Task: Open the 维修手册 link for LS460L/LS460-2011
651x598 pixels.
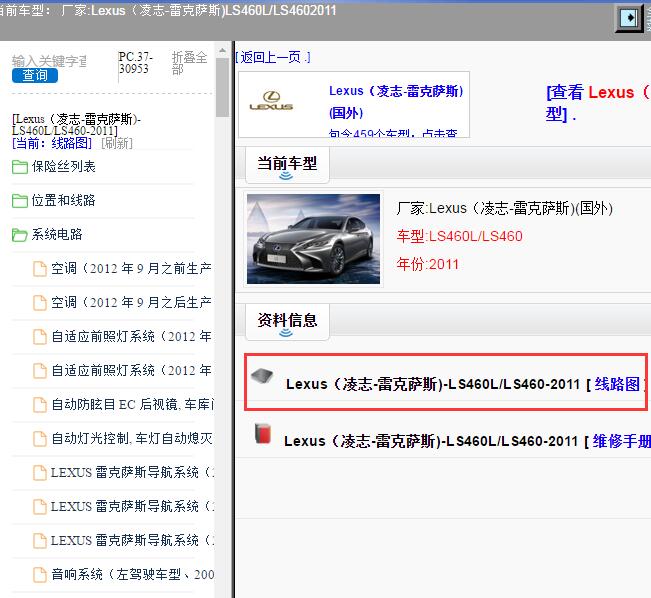Action: click(x=622, y=441)
